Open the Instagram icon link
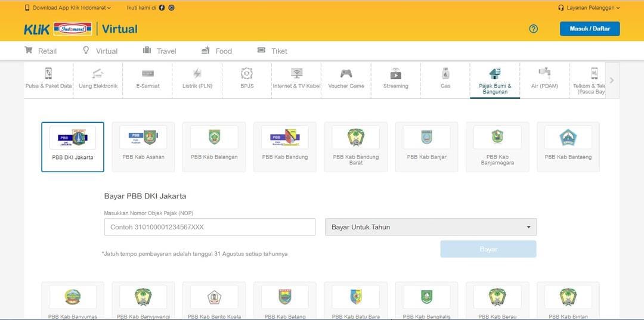The image size is (644, 320). point(171,8)
